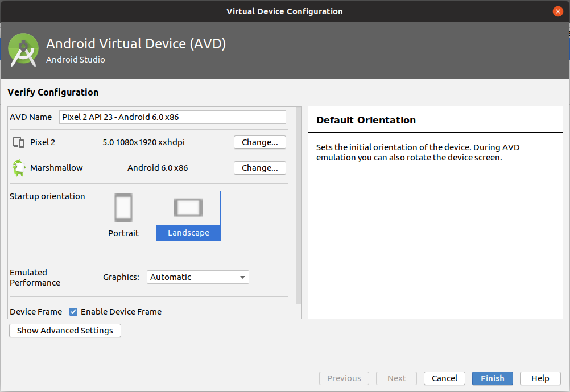Click the Previous navigation button

click(344, 378)
